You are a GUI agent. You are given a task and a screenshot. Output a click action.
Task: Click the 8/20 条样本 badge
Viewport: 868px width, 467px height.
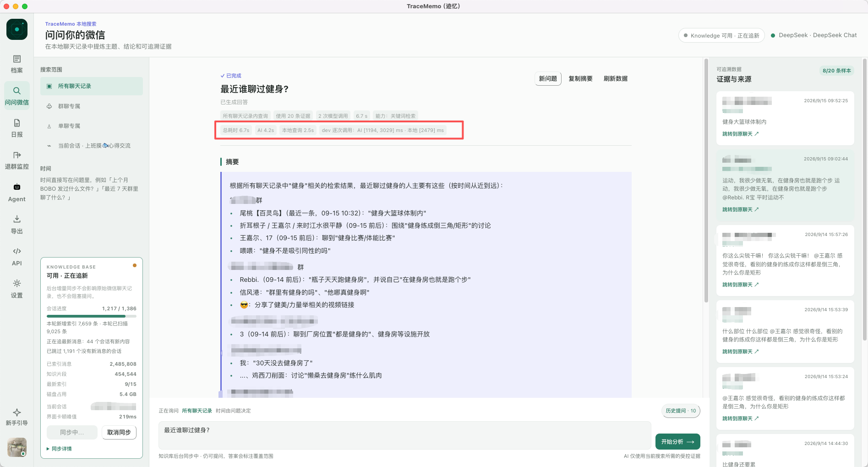[837, 71]
